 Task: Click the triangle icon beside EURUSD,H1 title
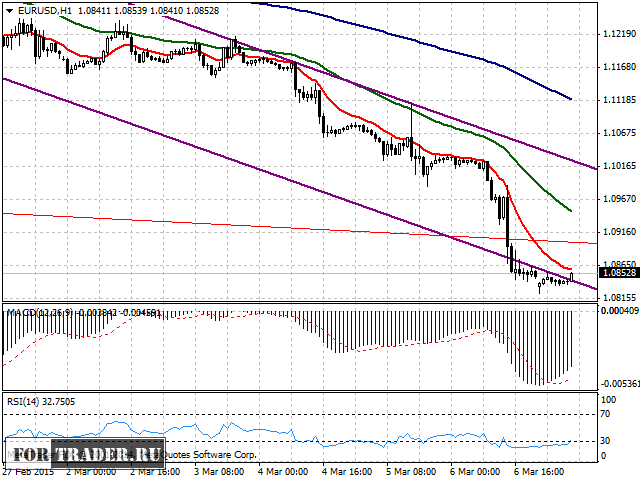pos(6,10)
